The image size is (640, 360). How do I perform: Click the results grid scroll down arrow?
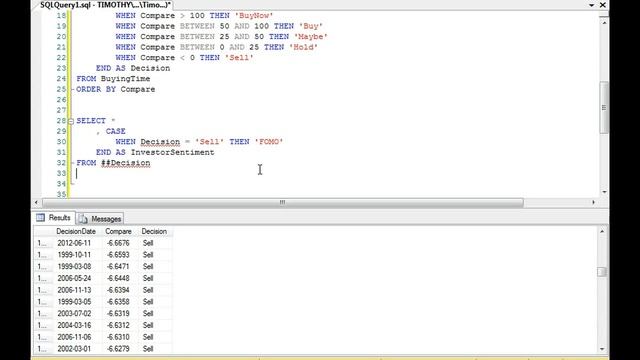click(x=602, y=349)
